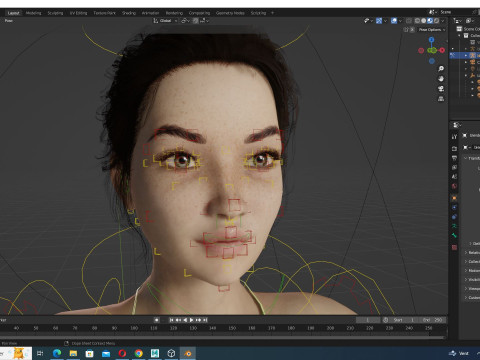
Task: Open the Animation workspace tab
Action: 150,13
